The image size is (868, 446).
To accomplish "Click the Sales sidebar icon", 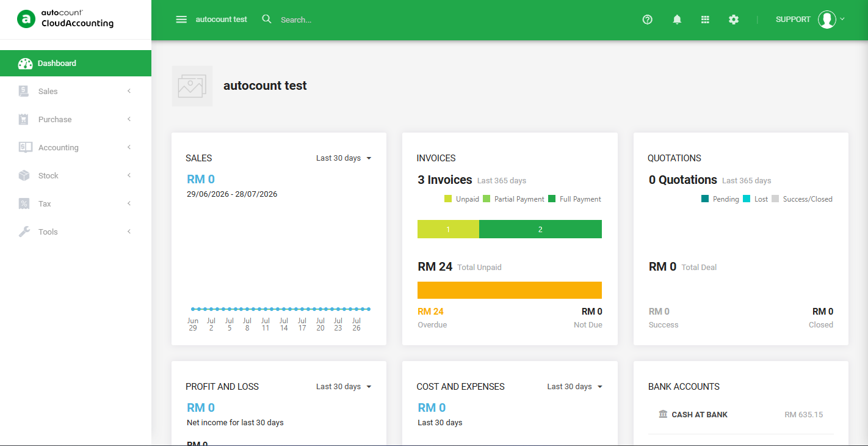I will coord(24,91).
